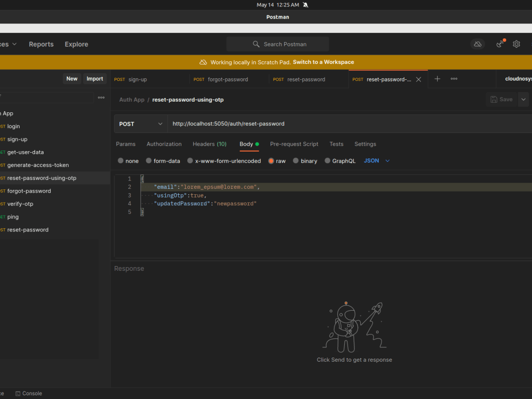Image resolution: width=532 pixels, height=399 pixels.
Task: Open the verify-otp request in sidebar
Action: click(x=55, y=204)
